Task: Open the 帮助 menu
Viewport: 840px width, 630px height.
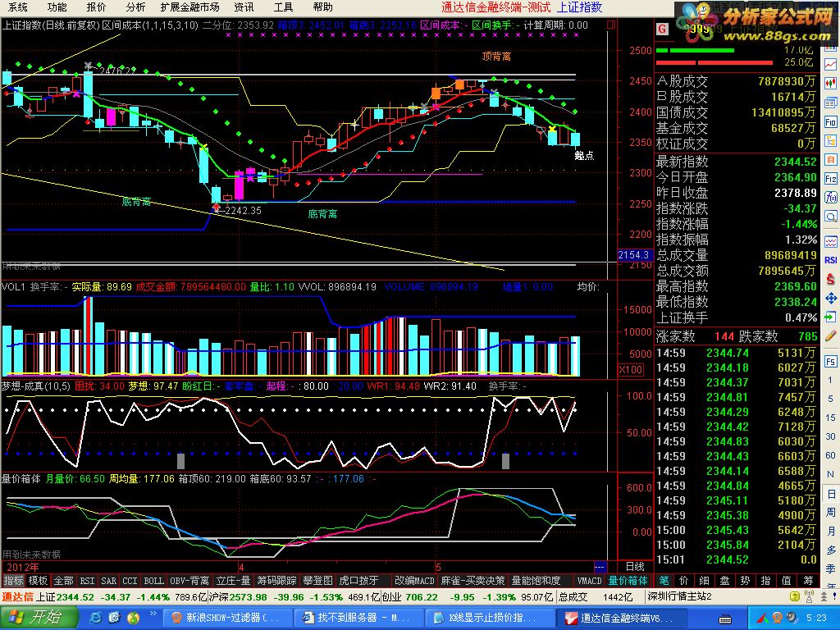Action: click(x=322, y=7)
